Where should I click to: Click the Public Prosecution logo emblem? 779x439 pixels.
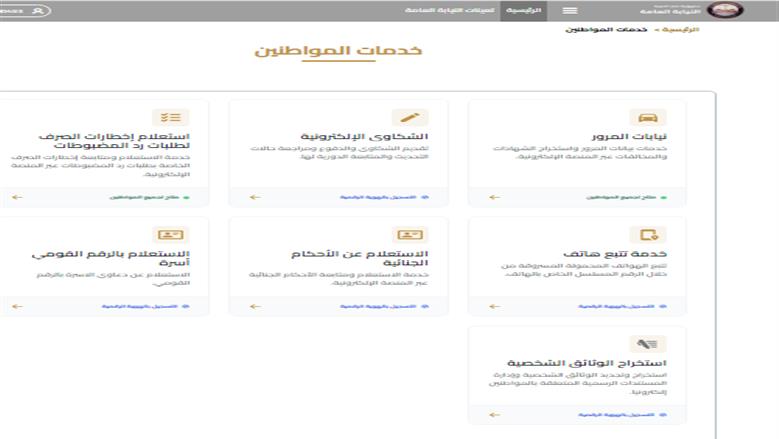tap(725, 10)
